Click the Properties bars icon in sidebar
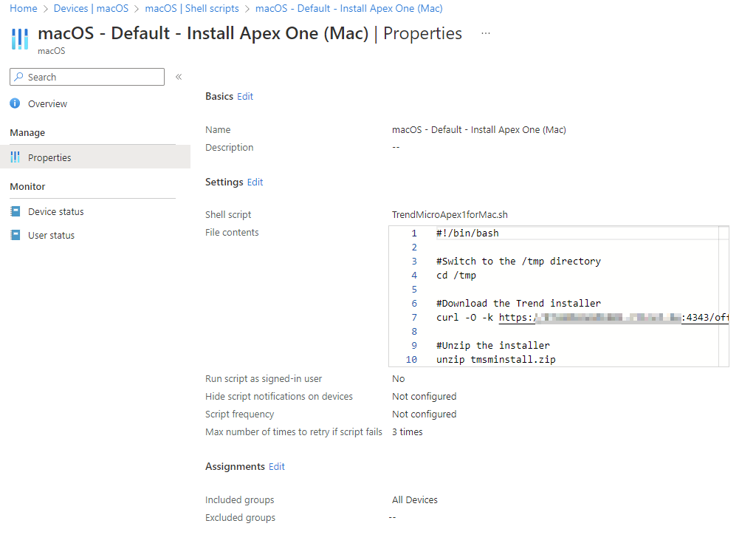756x546 pixels. coord(15,157)
